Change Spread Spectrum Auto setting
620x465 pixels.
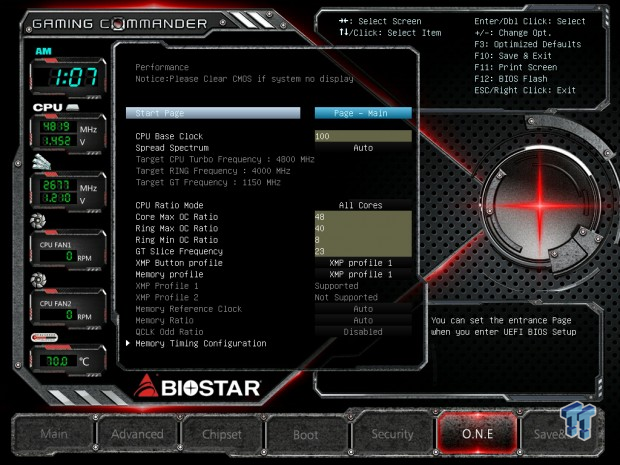coord(363,148)
